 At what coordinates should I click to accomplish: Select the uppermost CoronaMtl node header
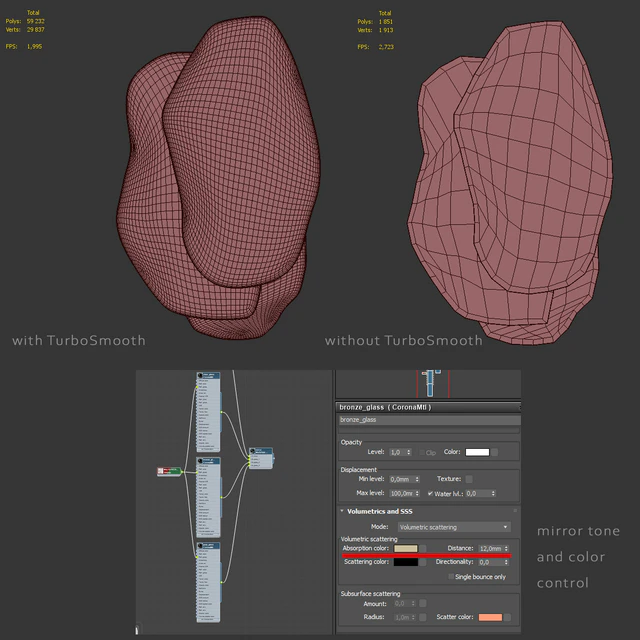208,376
